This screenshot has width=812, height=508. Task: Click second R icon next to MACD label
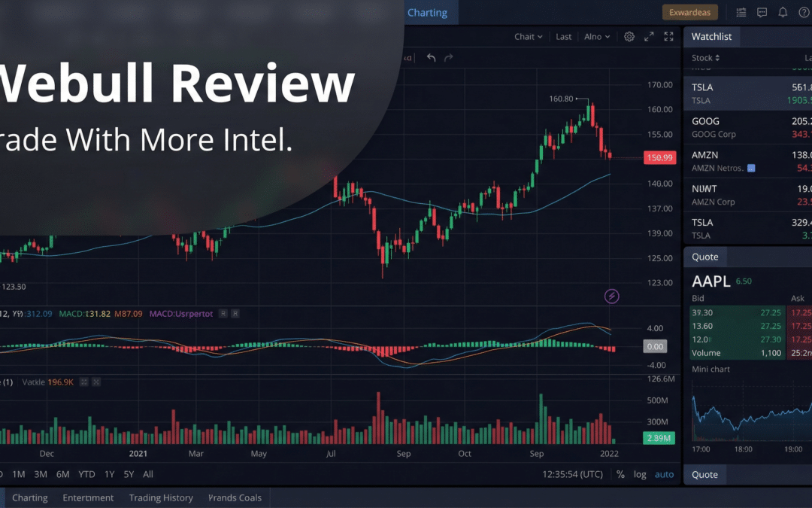235,314
